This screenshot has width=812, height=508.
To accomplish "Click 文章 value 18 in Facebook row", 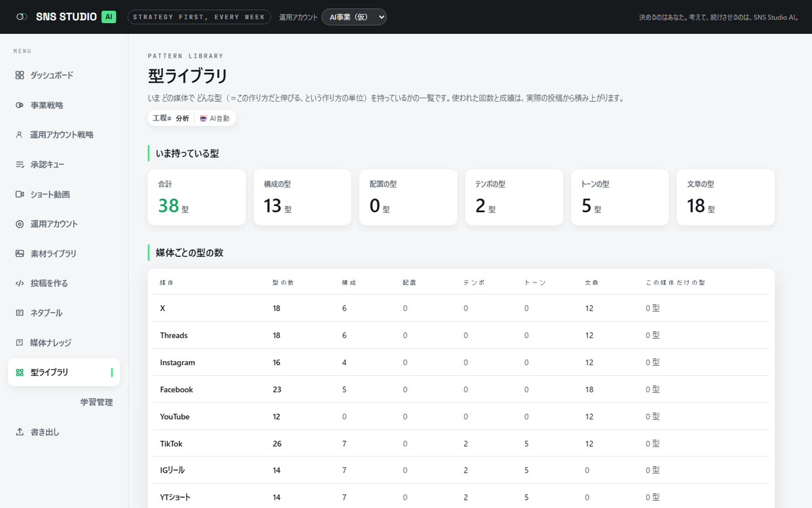I will pos(589,389).
